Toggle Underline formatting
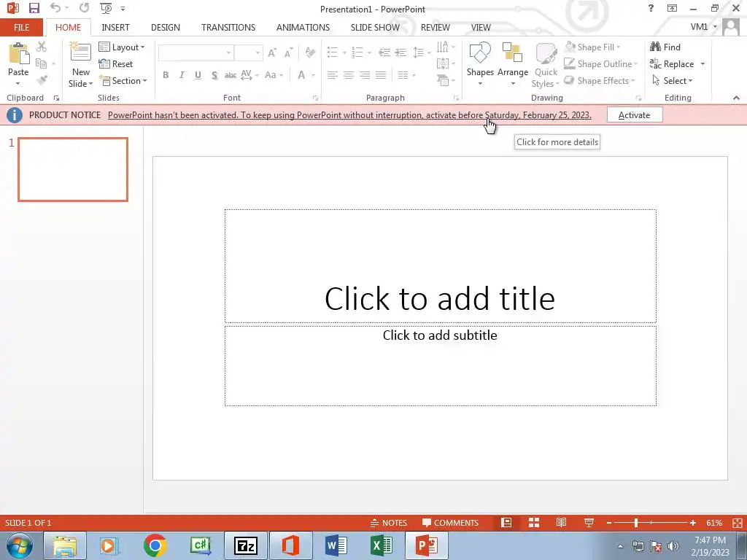This screenshot has width=747, height=560. pyautogui.click(x=198, y=75)
